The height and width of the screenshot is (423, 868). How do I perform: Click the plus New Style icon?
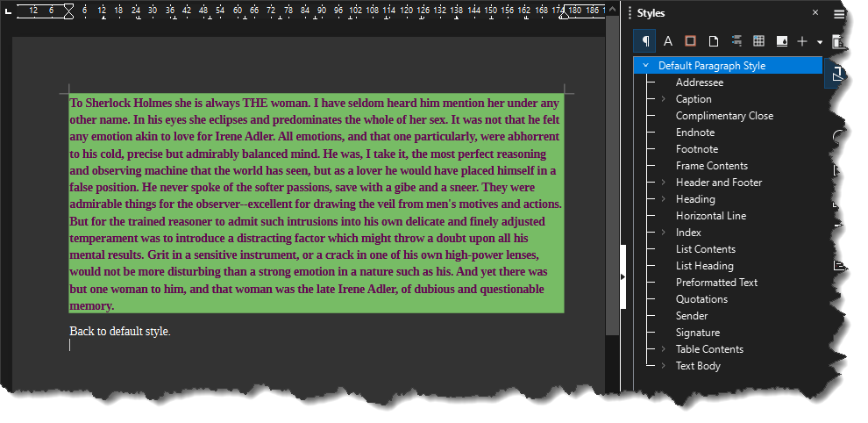pyautogui.click(x=802, y=41)
